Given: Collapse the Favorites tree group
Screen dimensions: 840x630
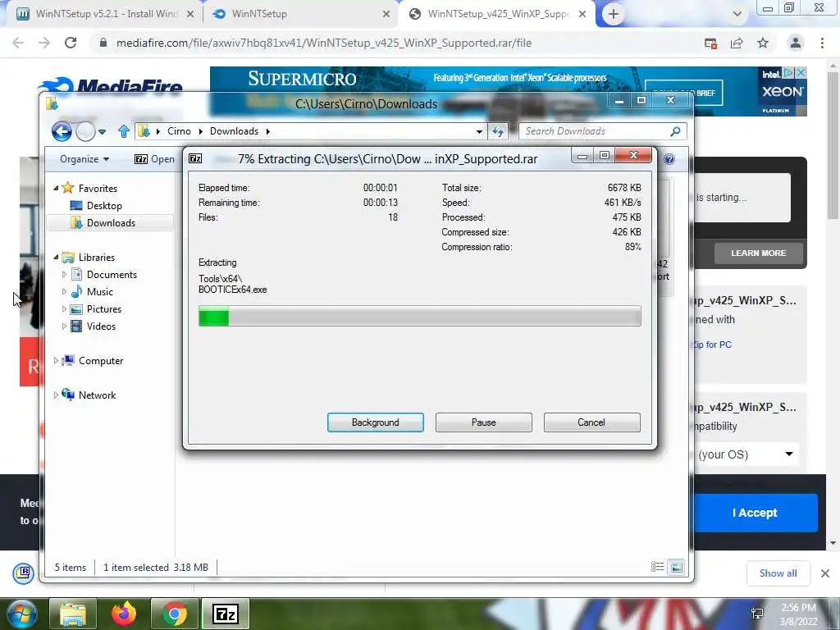Looking at the screenshot, I should 56,188.
